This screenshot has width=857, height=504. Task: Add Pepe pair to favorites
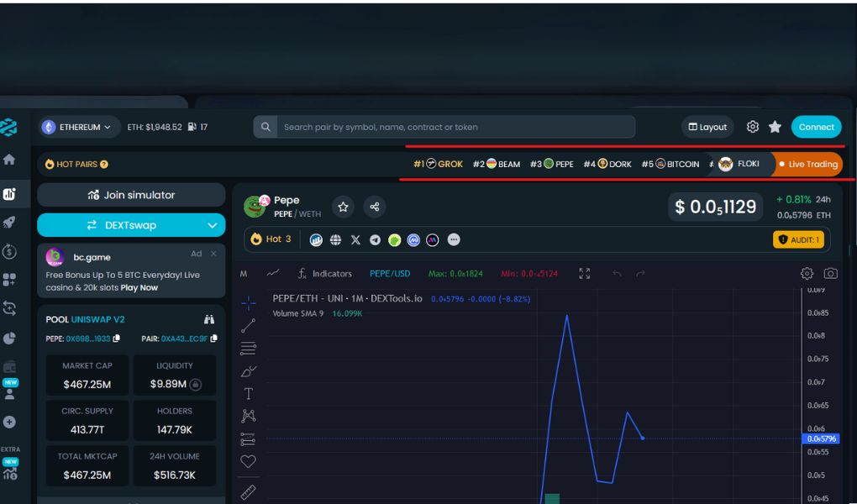[x=344, y=207]
